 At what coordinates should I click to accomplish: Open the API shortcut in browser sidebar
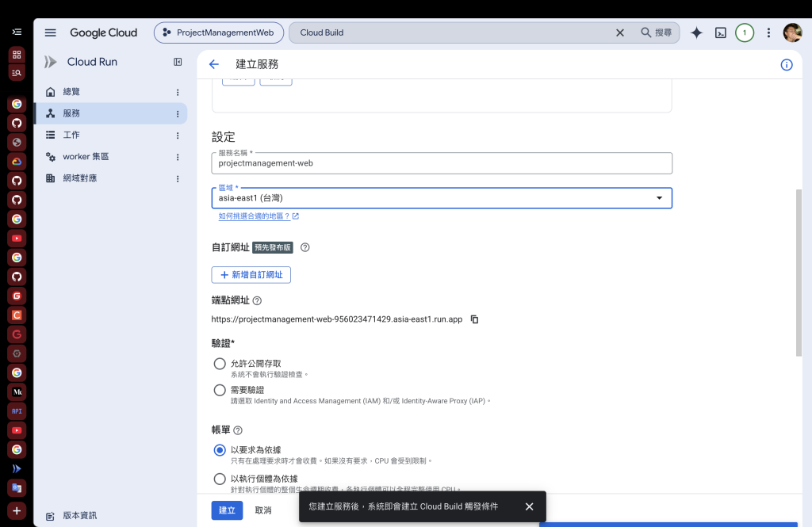[17, 411]
